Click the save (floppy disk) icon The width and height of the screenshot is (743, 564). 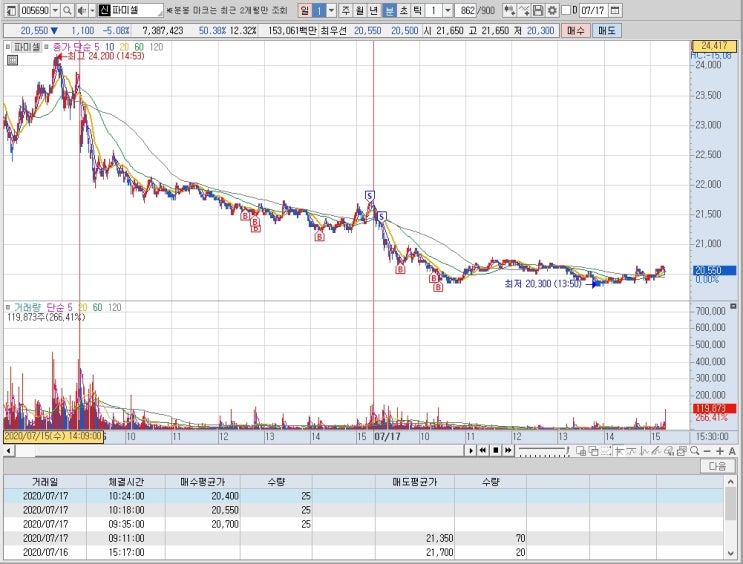(538, 10)
